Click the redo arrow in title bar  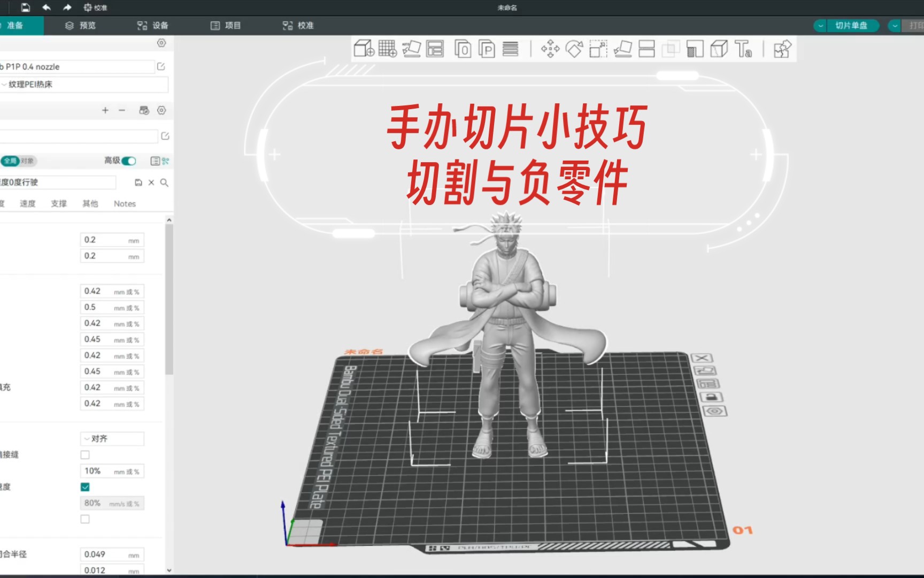pos(67,7)
